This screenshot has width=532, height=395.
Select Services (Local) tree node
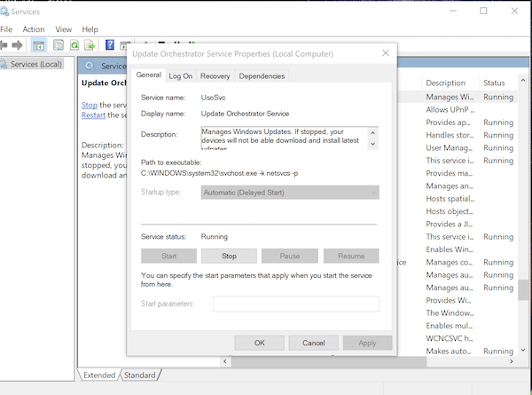(36, 64)
